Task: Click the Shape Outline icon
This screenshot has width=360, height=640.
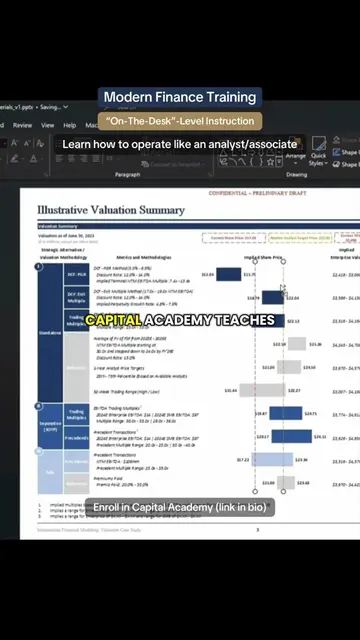Action: pyautogui.click(x=336, y=152)
